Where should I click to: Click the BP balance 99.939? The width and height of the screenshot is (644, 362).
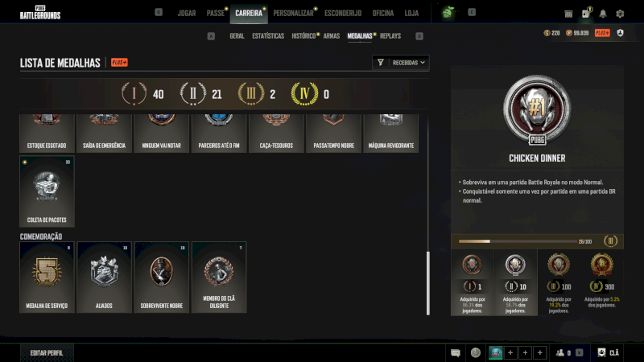coord(577,33)
